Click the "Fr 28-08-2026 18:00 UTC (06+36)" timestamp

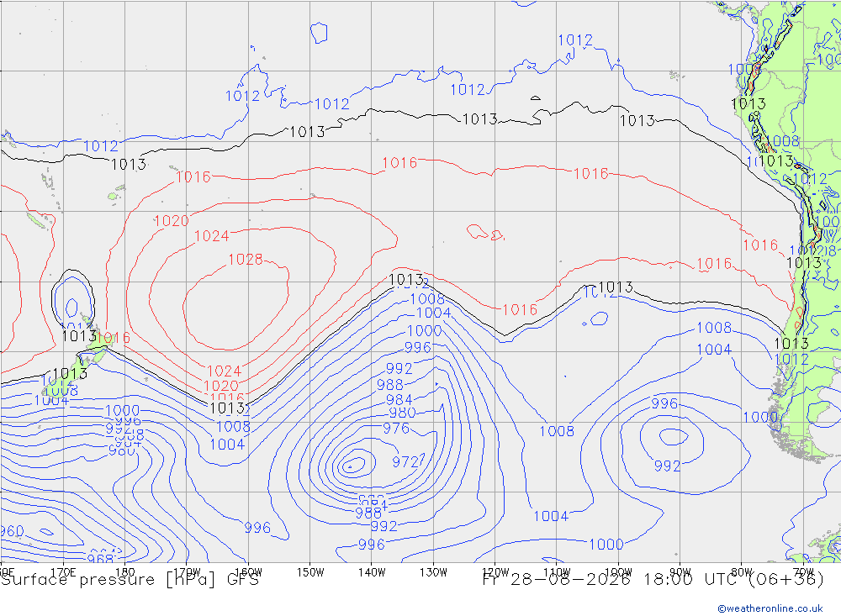point(653,580)
